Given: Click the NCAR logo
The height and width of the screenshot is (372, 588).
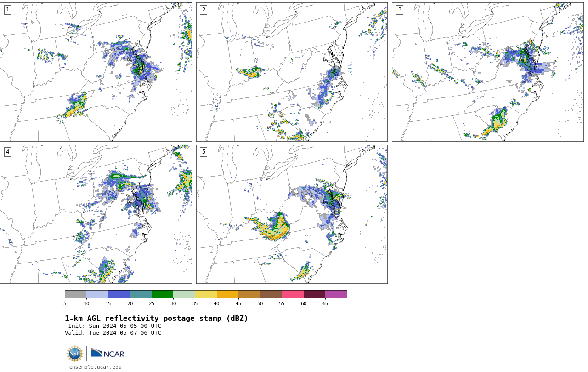Looking at the screenshot, I should (107, 353).
